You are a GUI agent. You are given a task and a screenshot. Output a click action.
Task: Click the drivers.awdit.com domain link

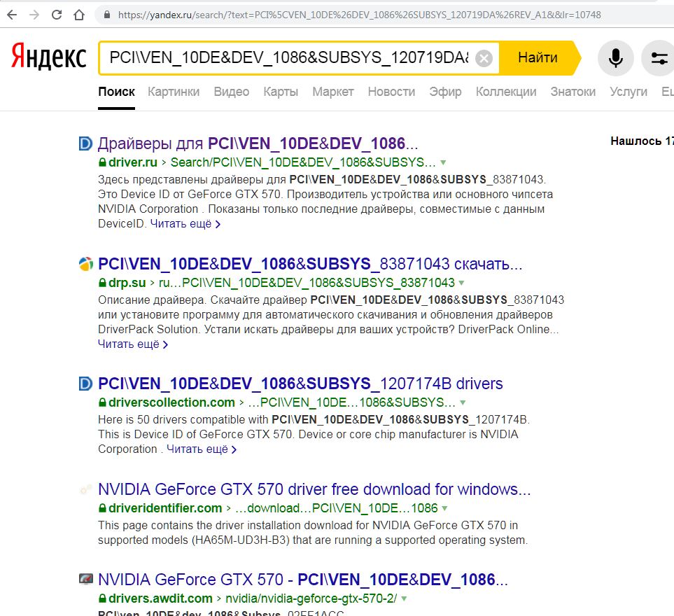pyautogui.click(x=161, y=598)
